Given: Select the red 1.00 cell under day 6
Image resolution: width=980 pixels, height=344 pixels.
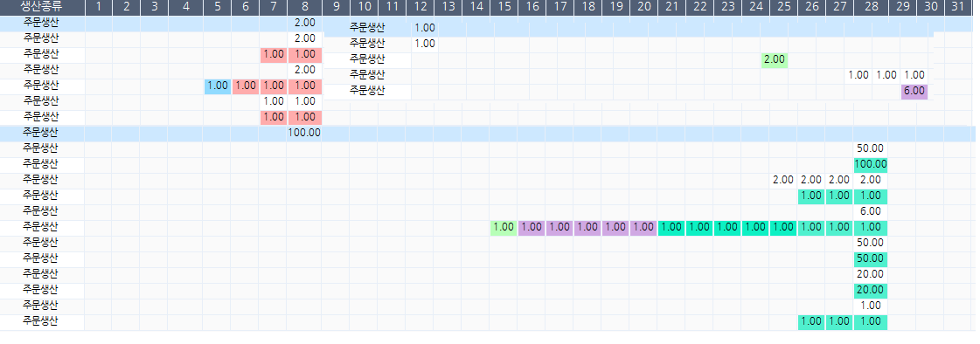Looking at the screenshot, I should (246, 86).
